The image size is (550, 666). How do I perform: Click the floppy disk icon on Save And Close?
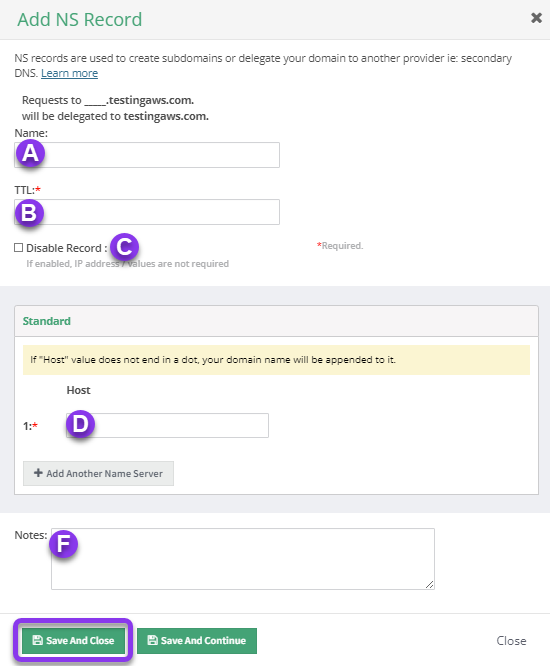coord(37,640)
